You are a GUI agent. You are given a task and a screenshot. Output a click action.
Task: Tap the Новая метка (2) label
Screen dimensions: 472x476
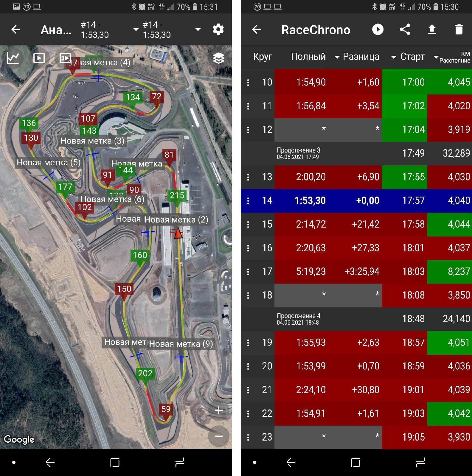[x=176, y=220]
